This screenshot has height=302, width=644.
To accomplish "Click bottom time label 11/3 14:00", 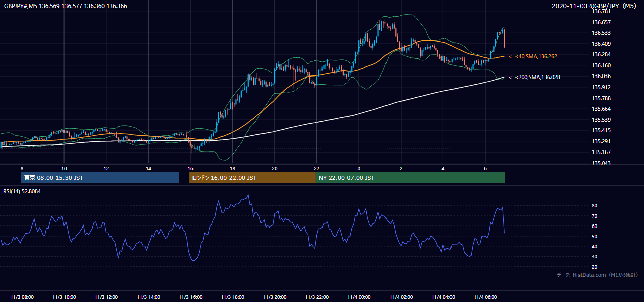I will click(148, 297).
